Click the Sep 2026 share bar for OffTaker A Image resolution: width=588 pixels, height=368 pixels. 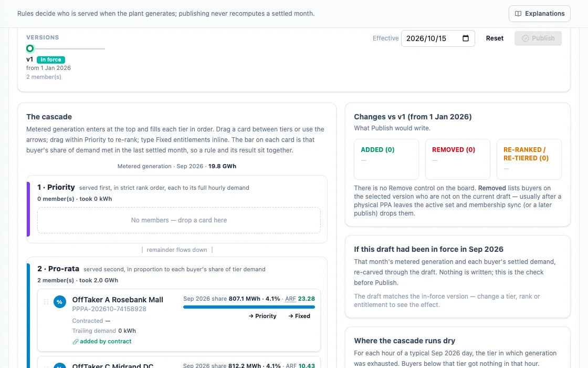click(249, 307)
